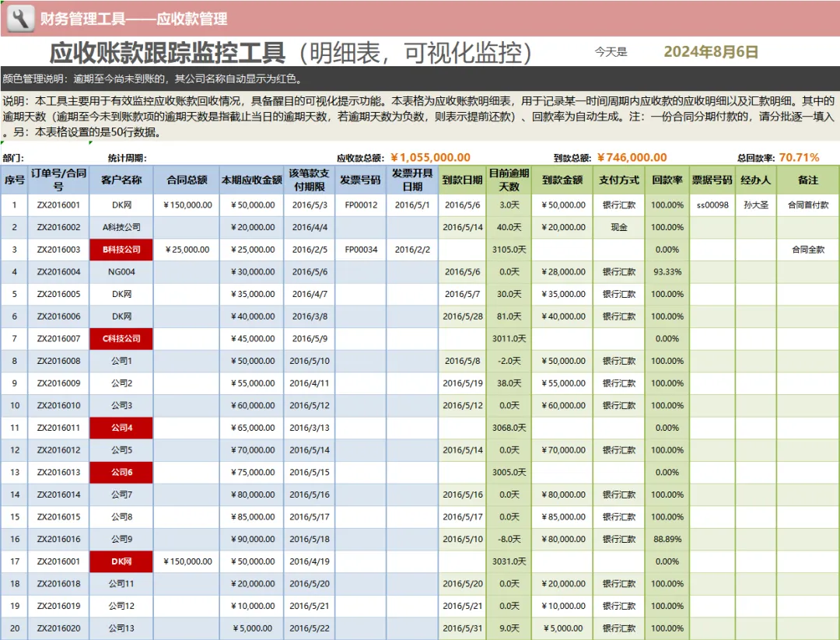Click the 应收账款跟踪监控工具 main title
This screenshot has height=640, width=840.
167,52
